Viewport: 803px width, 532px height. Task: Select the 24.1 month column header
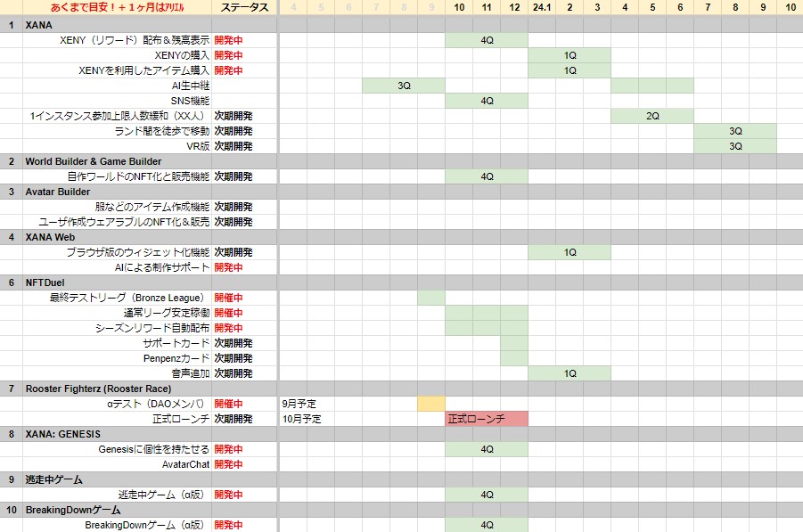542,8
